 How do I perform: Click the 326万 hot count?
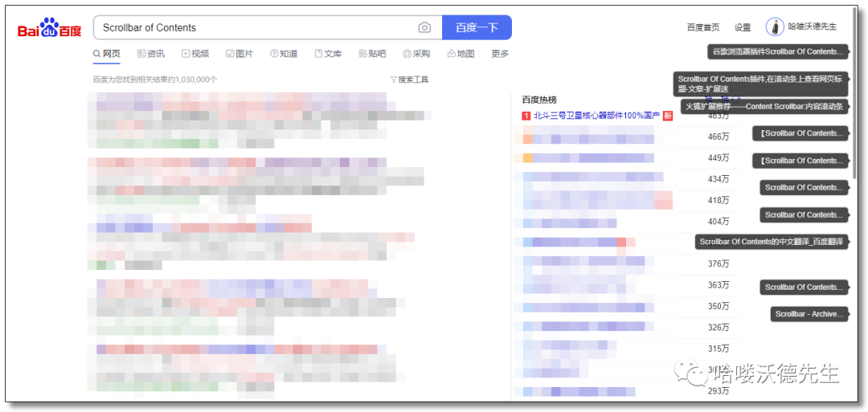(x=719, y=328)
